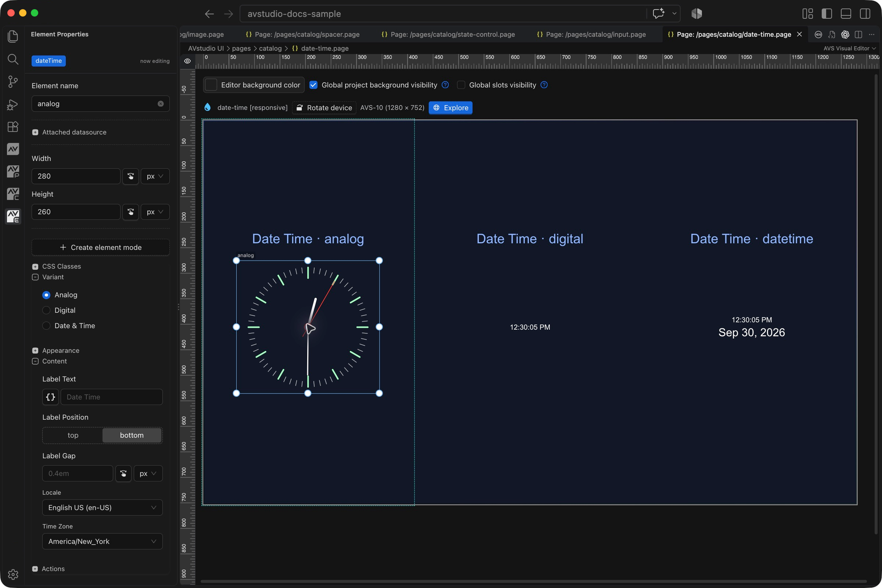Open the chat sparkle icon in title bar

(659, 14)
